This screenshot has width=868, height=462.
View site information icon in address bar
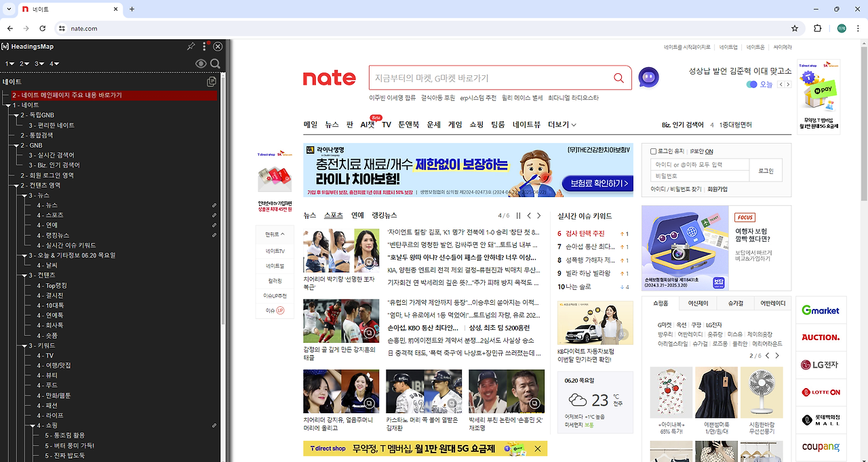point(61,28)
